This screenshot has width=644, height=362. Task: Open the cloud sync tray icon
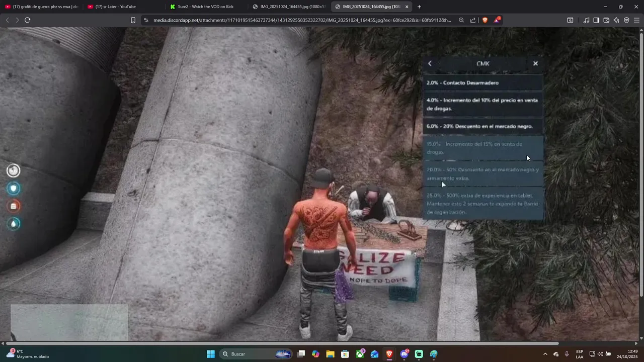coord(556,354)
